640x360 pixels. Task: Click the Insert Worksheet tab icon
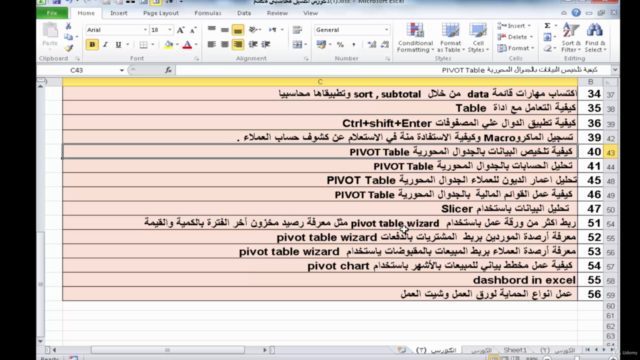402,350
